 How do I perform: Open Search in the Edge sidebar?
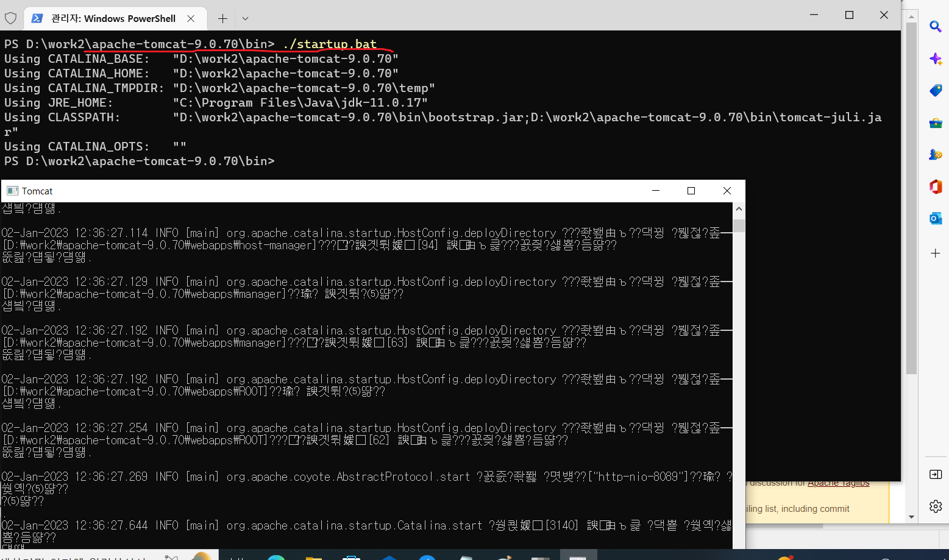[936, 26]
